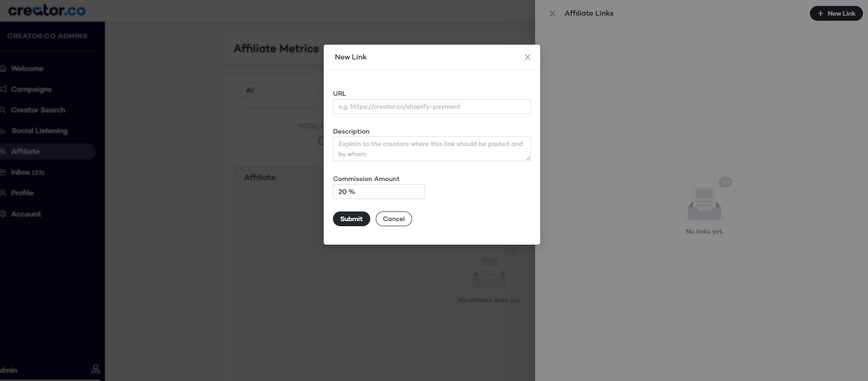Close the New Link dialog with X
This screenshot has height=381, width=868.
pos(528,57)
